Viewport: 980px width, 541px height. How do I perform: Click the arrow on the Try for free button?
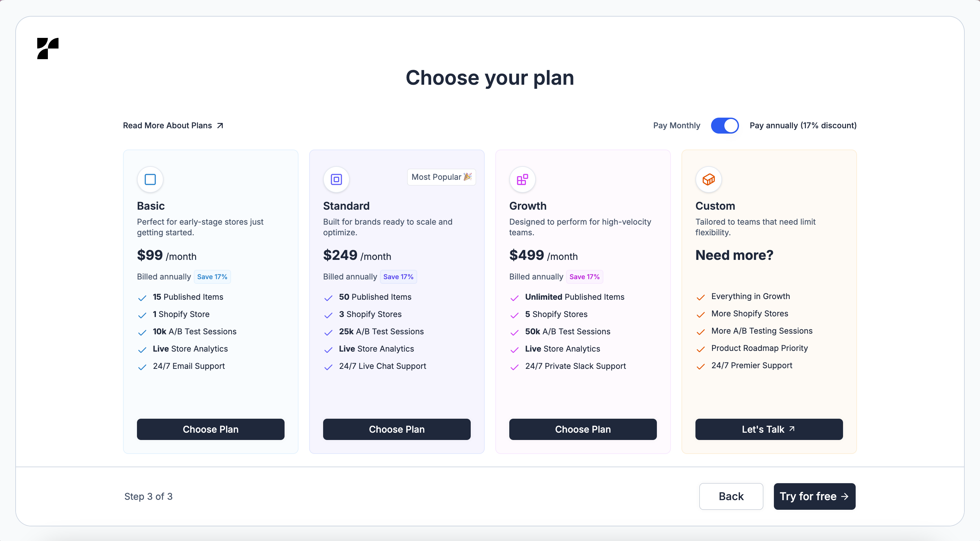tap(845, 496)
